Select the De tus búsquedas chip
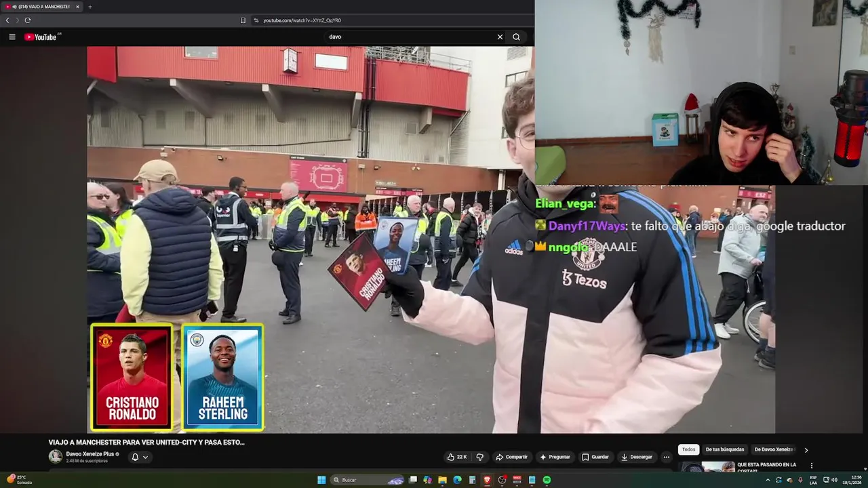 click(725, 449)
